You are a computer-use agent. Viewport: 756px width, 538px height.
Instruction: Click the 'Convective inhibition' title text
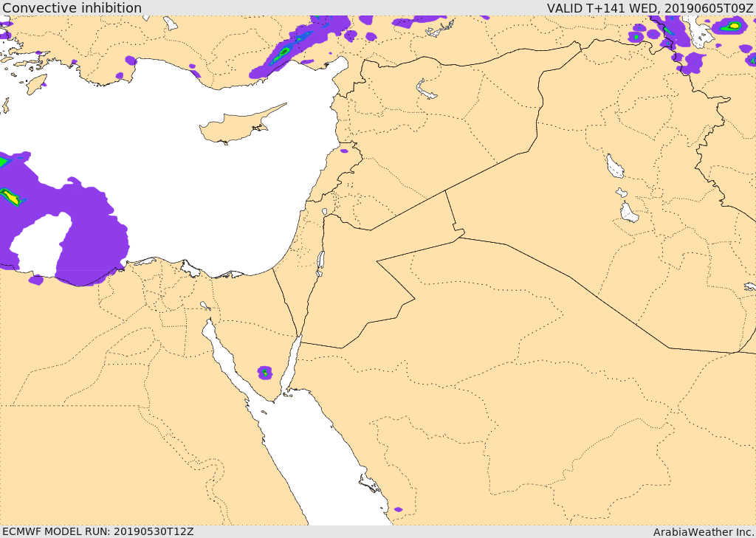pyautogui.click(x=72, y=7)
